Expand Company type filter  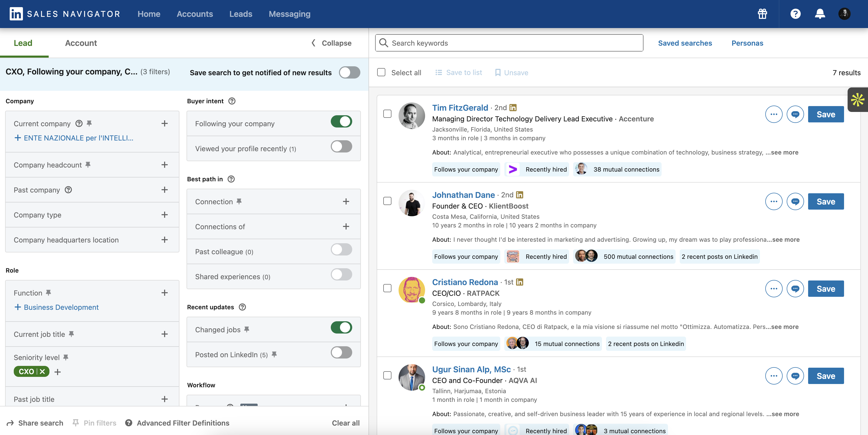pos(164,214)
